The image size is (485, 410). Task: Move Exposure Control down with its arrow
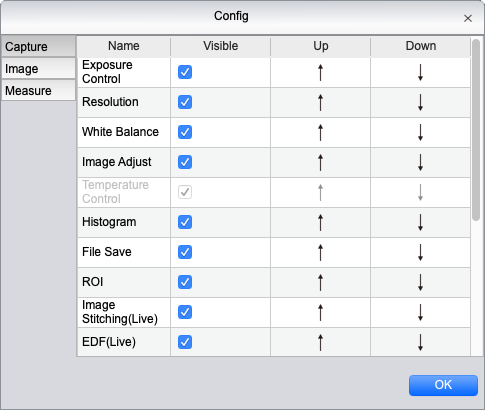[x=420, y=72]
